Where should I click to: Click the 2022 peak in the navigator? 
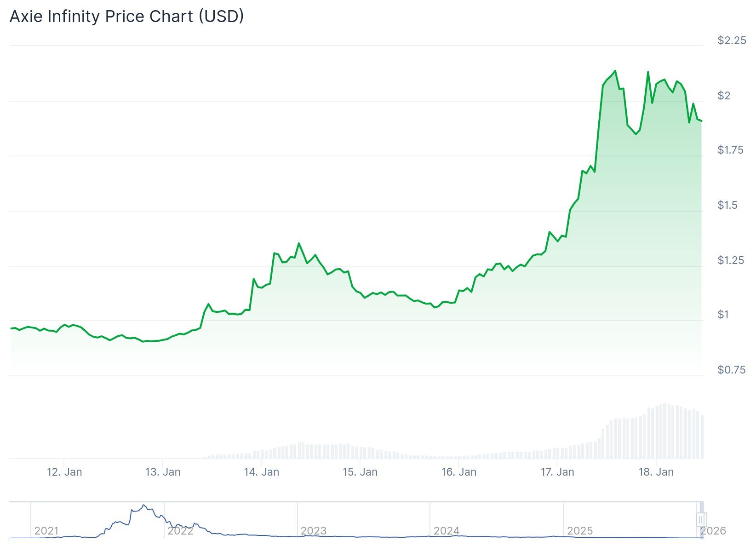(x=144, y=506)
